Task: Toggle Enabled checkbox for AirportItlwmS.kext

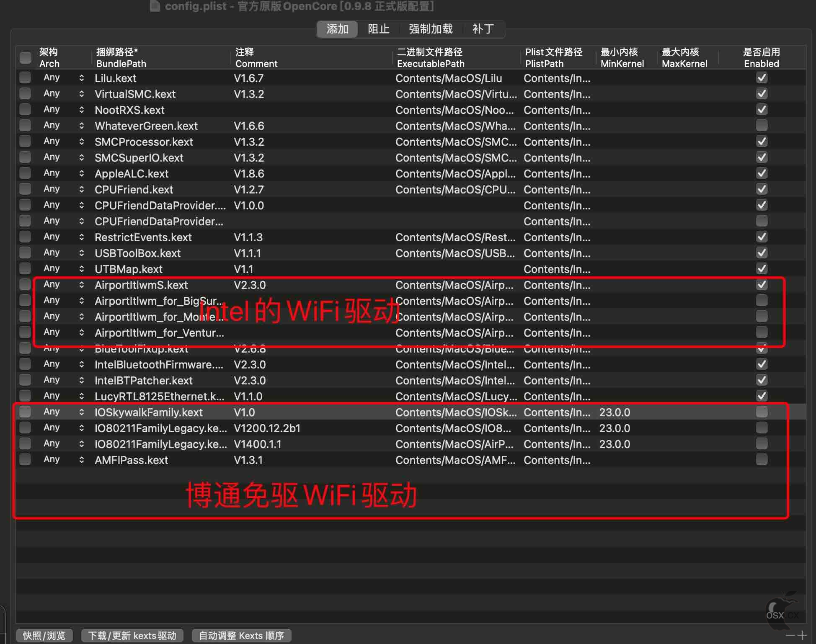Action: click(x=762, y=284)
